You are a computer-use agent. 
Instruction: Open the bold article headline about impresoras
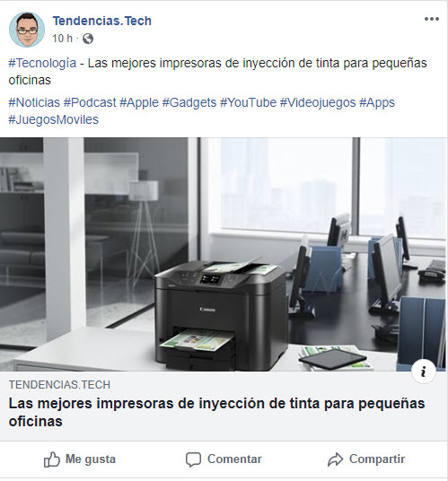pos(216,412)
